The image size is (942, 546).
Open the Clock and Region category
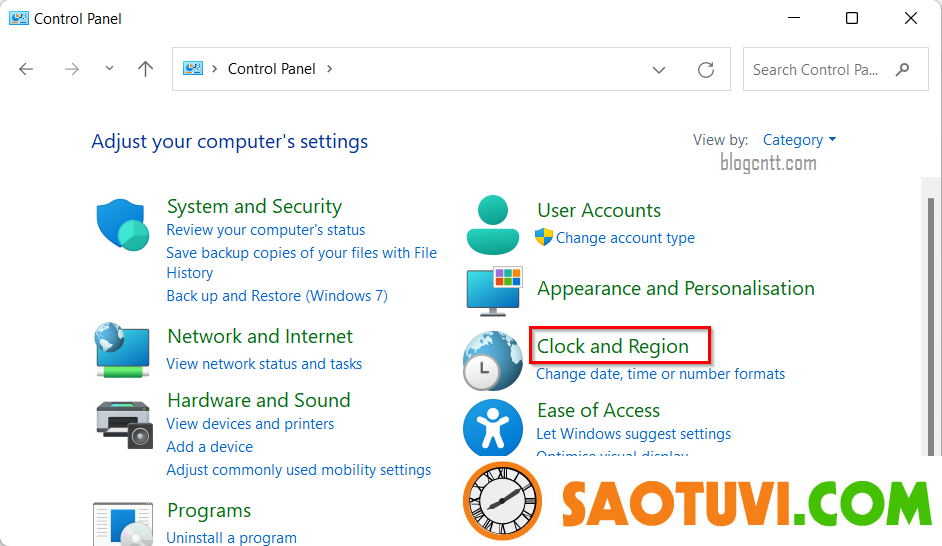[x=613, y=346]
